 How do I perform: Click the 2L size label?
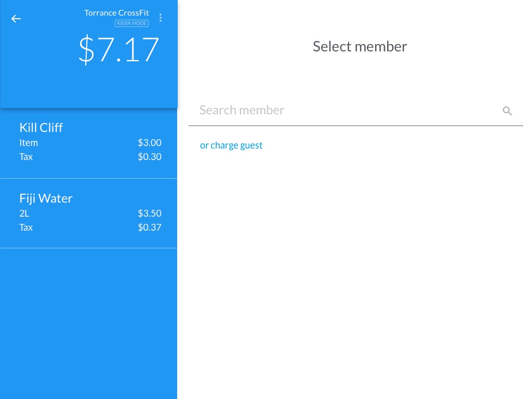pos(24,214)
